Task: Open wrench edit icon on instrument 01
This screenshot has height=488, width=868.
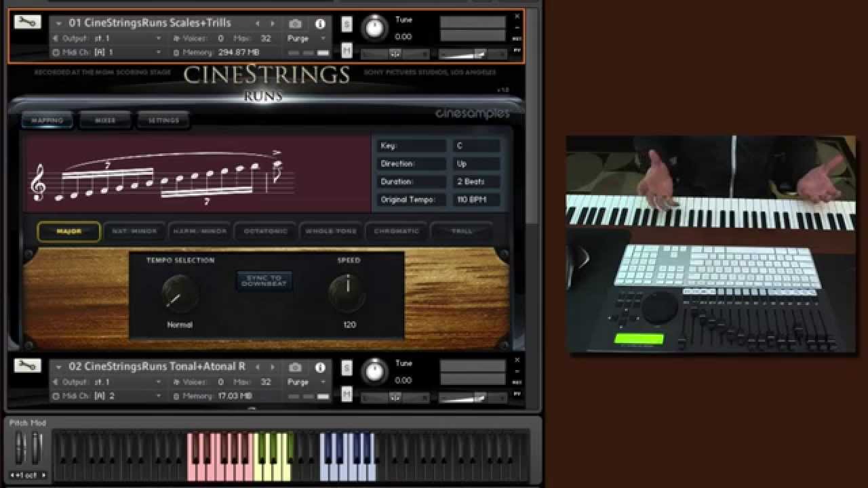Action: tap(28, 22)
